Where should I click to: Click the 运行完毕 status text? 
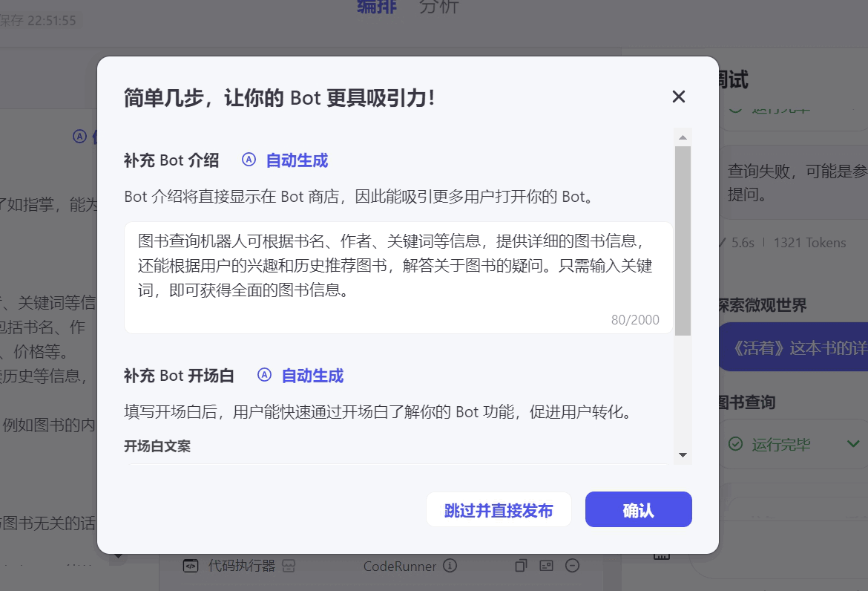[781, 444]
